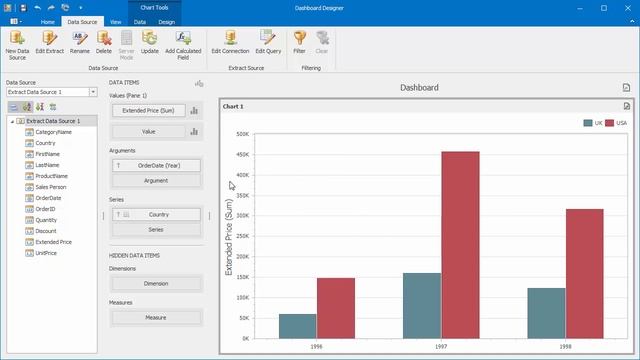Select the OrderDate field
This screenshot has width=640, height=360.
[x=48, y=198]
